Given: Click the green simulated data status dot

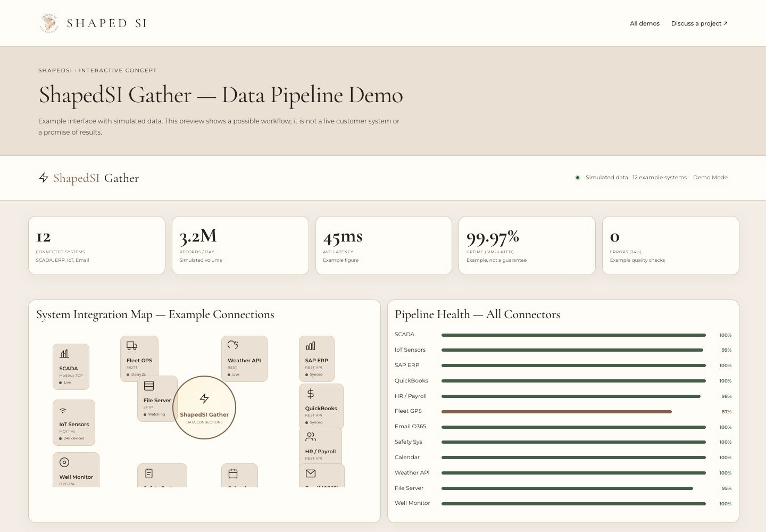Looking at the screenshot, I should pyautogui.click(x=577, y=178).
